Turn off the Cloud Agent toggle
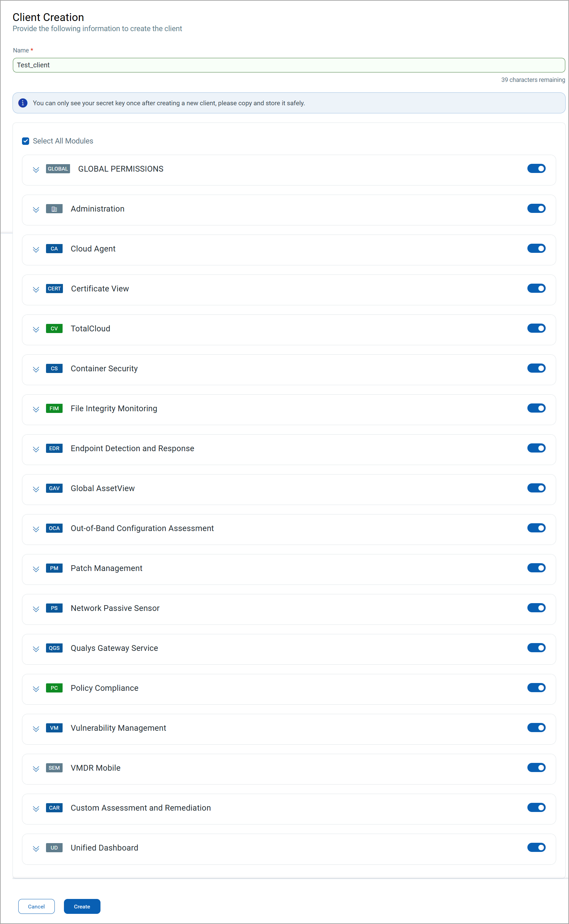The height and width of the screenshot is (924, 569). 536,248
